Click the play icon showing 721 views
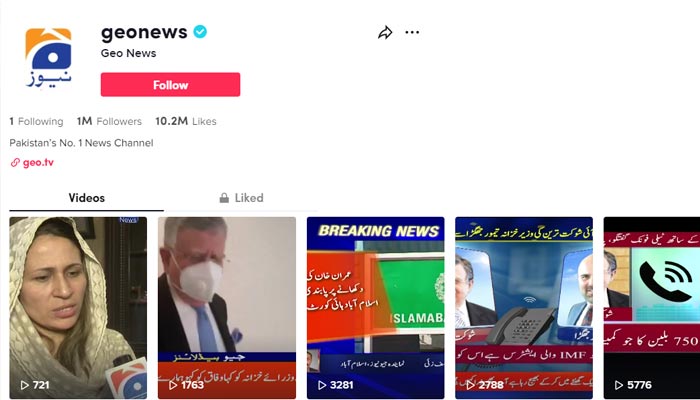 pyautogui.click(x=25, y=385)
